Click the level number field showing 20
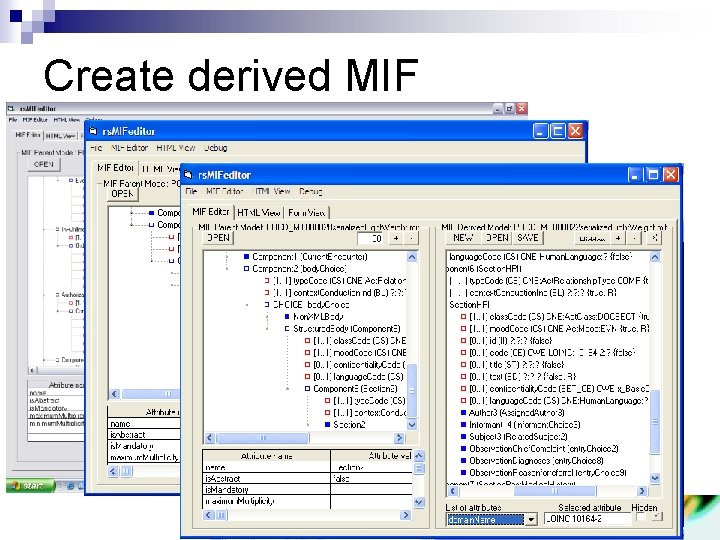 371,238
